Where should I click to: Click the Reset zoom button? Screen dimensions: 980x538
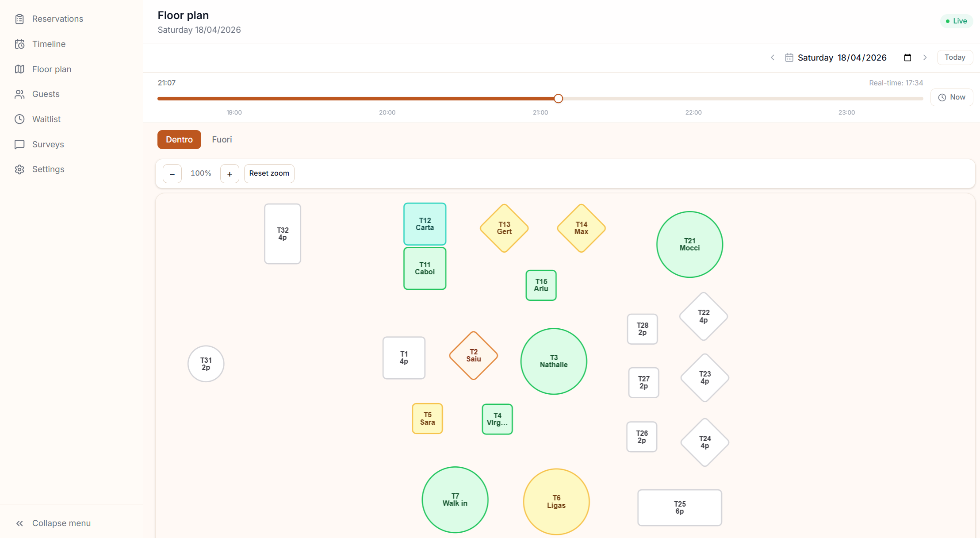click(269, 173)
